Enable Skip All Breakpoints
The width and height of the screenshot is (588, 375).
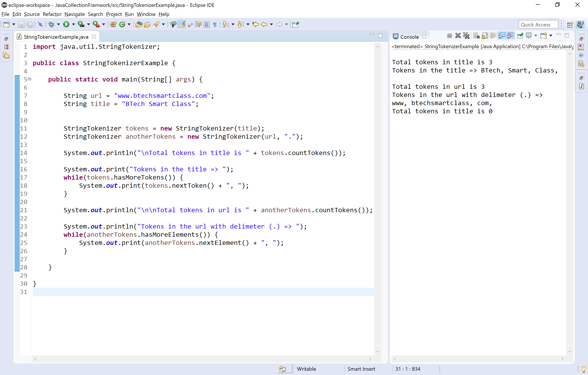click(x=41, y=24)
